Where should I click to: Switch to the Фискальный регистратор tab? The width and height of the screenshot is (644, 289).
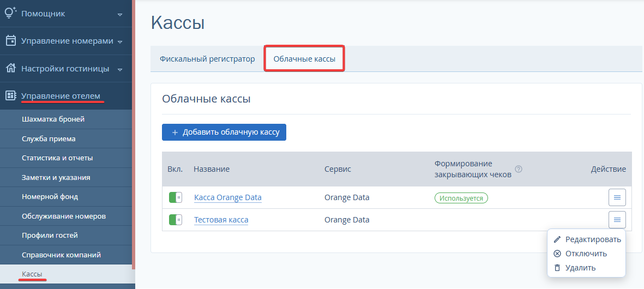click(x=207, y=59)
